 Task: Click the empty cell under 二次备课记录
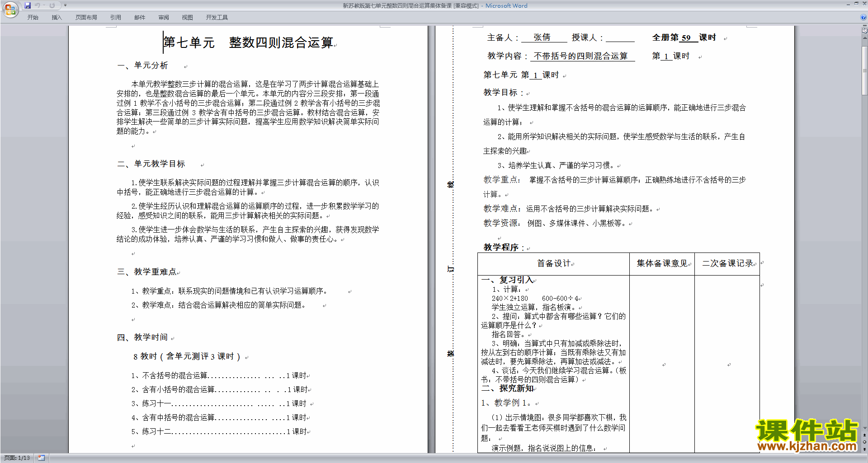[x=727, y=364]
